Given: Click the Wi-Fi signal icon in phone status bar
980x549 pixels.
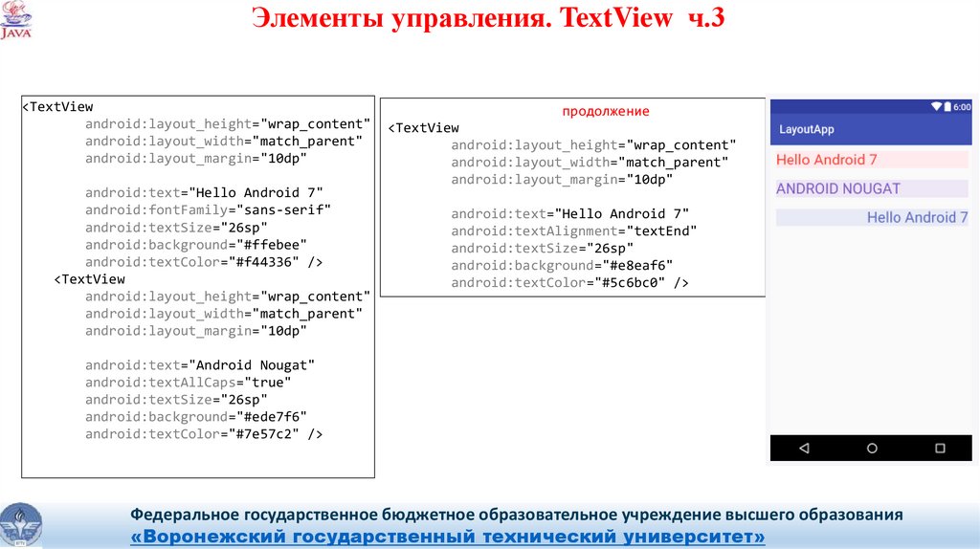Looking at the screenshot, I should point(936,107).
